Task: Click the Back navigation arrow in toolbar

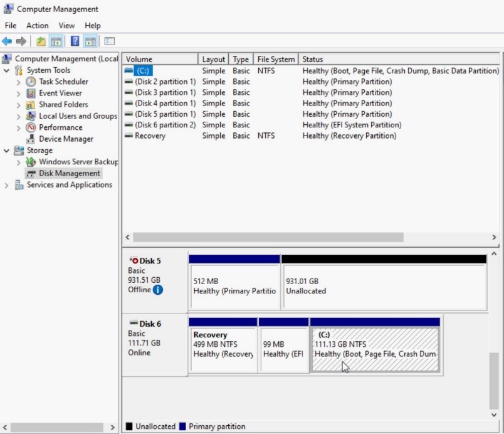Action: coord(6,41)
